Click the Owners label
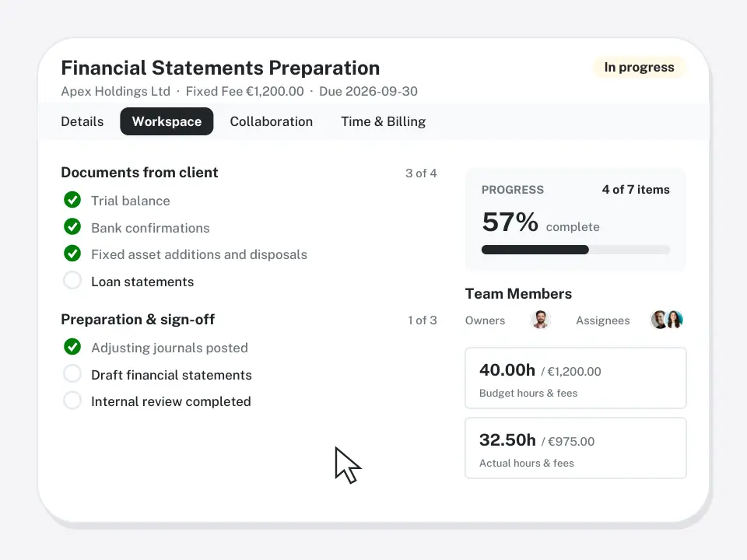Viewport: 747px width, 560px height. (485, 320)
